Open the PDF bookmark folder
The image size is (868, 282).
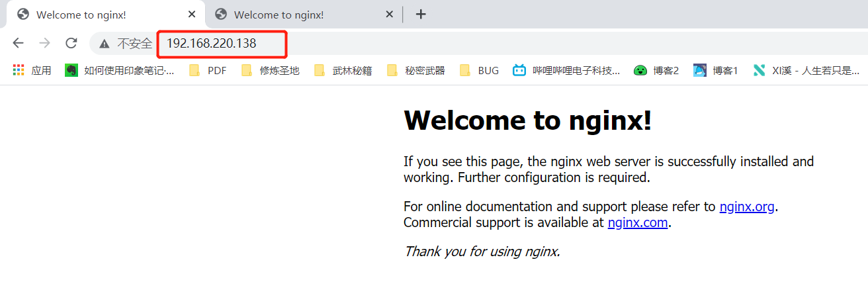point(208,70)
